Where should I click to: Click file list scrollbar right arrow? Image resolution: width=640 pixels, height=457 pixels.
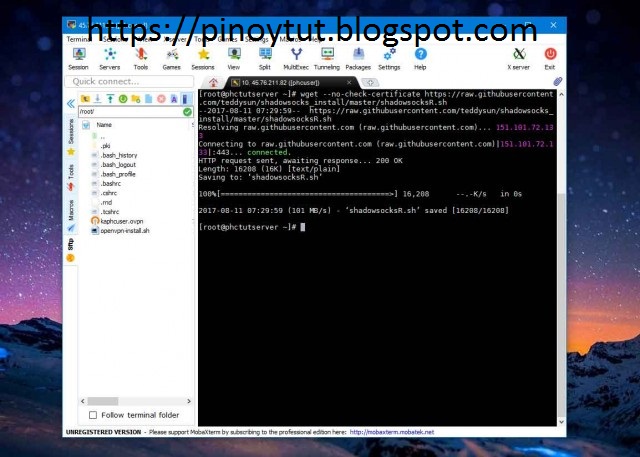tap(189, 401)
